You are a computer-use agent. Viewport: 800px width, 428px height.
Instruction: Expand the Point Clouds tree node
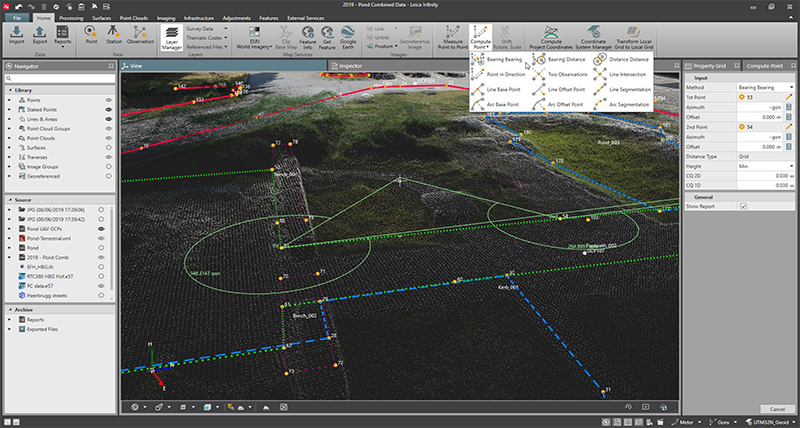point(10,138)
